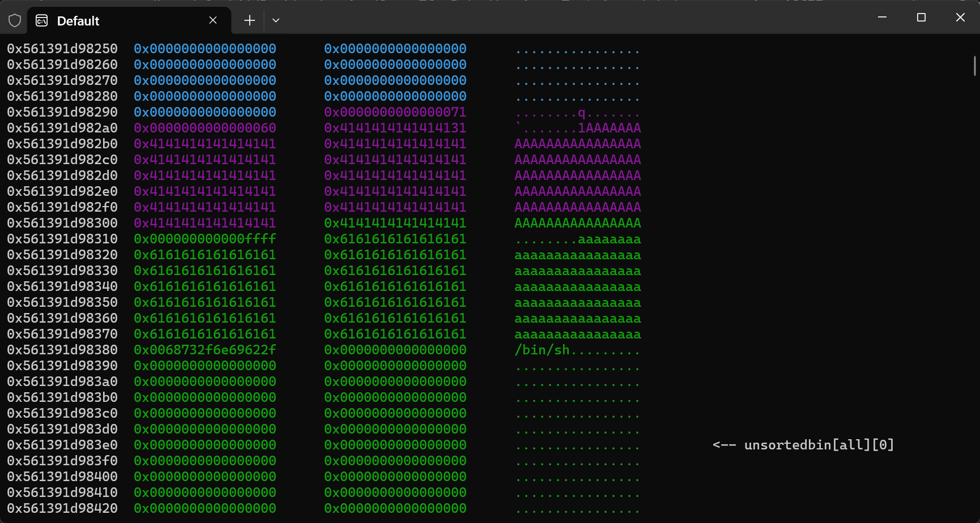Image resolution: width=980 pixels, height=523 pixels.
Task: Close the Default tab
Action: [213, 20]
